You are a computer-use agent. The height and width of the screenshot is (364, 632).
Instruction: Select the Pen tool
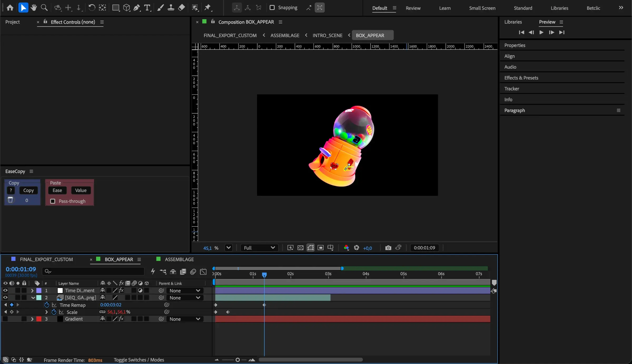(x=137, y=8)
